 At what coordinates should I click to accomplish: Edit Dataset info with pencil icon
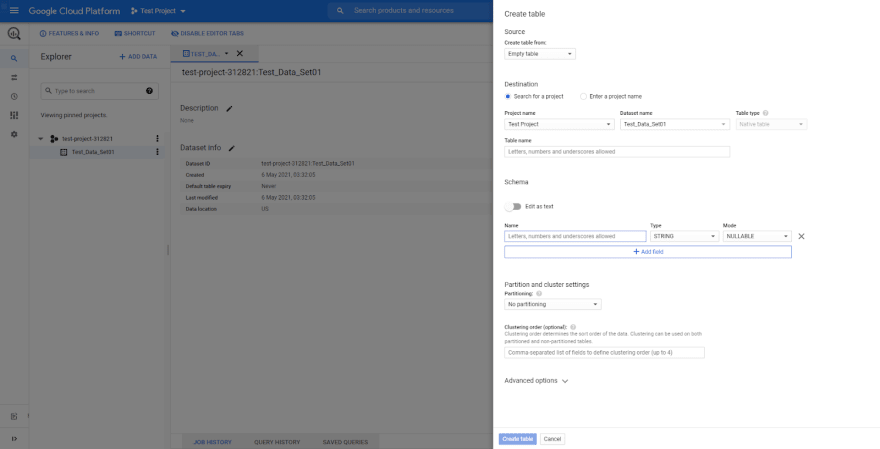(x=231, y=148)
